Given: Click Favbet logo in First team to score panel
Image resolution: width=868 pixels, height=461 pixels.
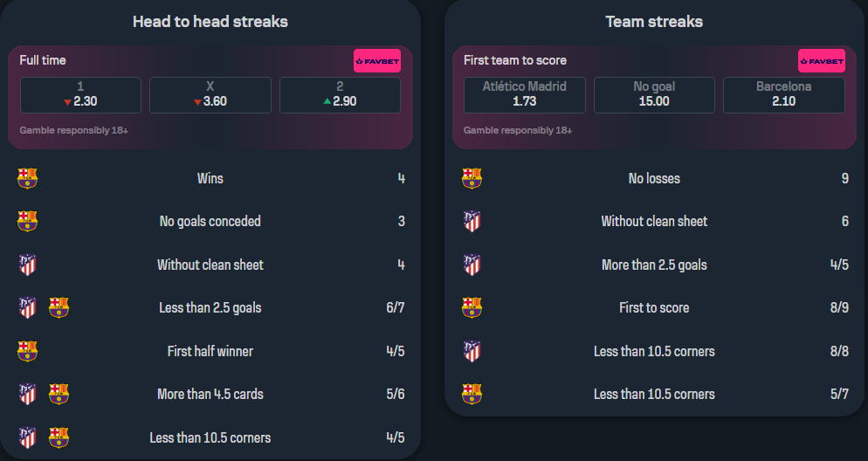Looking at the screenshot, I should click(x=822, y=61).
